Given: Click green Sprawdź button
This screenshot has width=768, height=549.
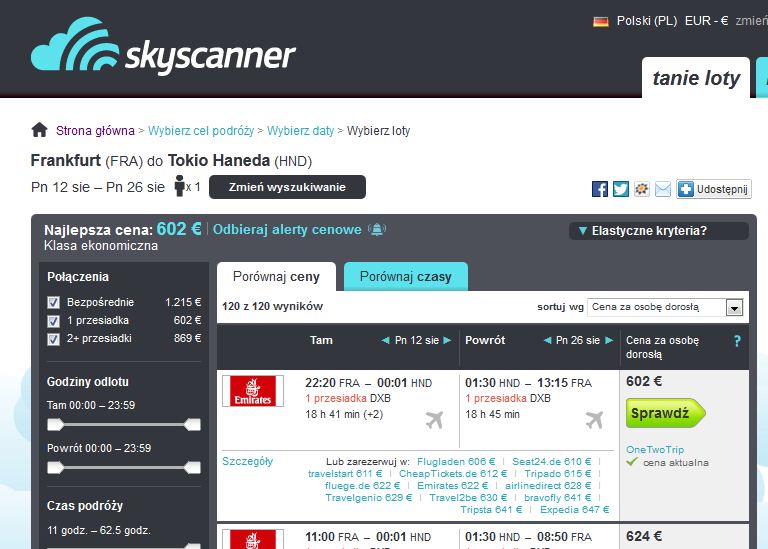Looking at the screenshot, I should [x=665, y=413].
